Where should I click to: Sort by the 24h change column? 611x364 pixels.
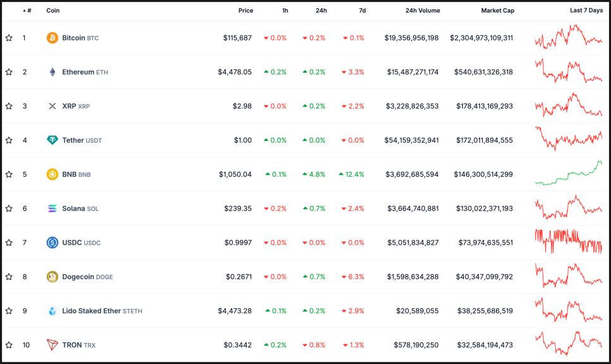click(321, 11)
